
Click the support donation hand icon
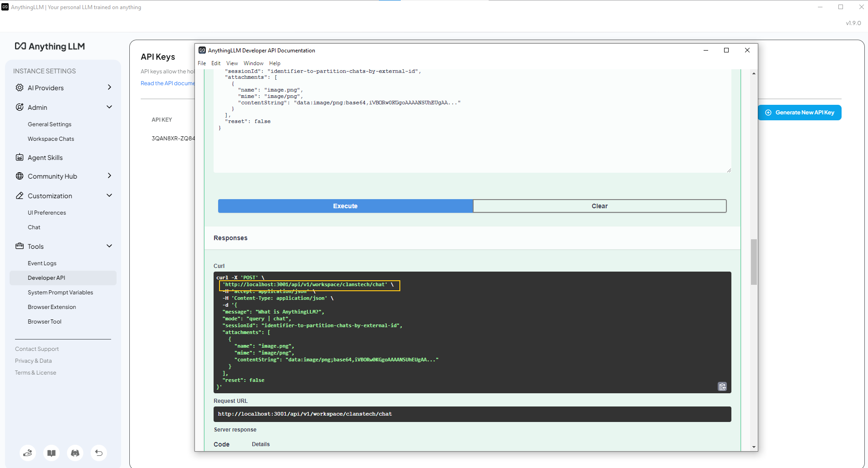click(28, 453)
